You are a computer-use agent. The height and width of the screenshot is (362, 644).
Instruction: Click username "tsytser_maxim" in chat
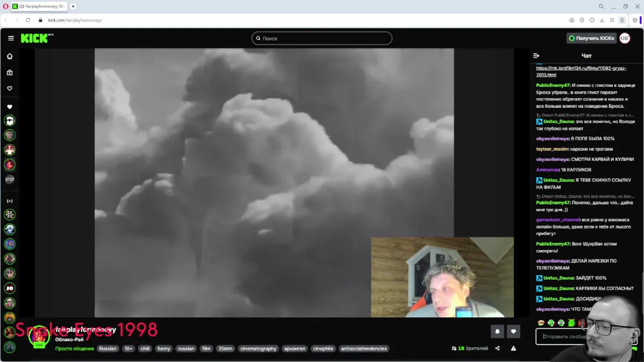point(552,149)
